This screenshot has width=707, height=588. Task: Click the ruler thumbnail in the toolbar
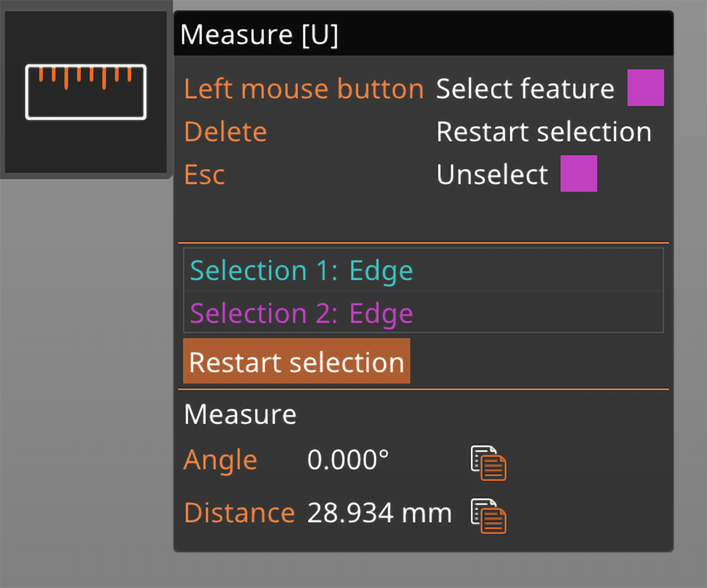86,91
